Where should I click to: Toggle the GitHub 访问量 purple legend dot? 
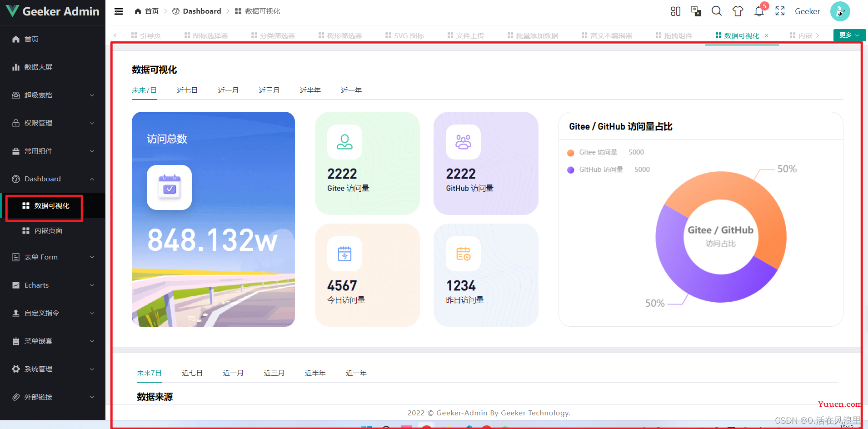click(571, 170)
